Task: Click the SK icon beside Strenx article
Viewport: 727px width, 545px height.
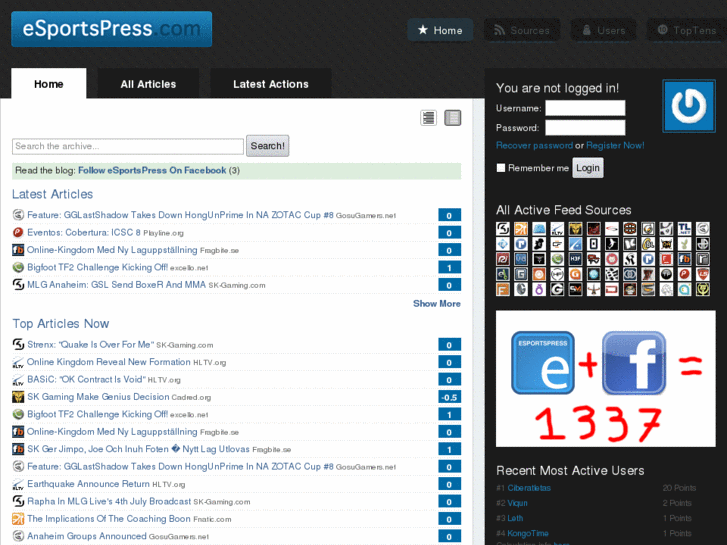Action: [18, 344]
